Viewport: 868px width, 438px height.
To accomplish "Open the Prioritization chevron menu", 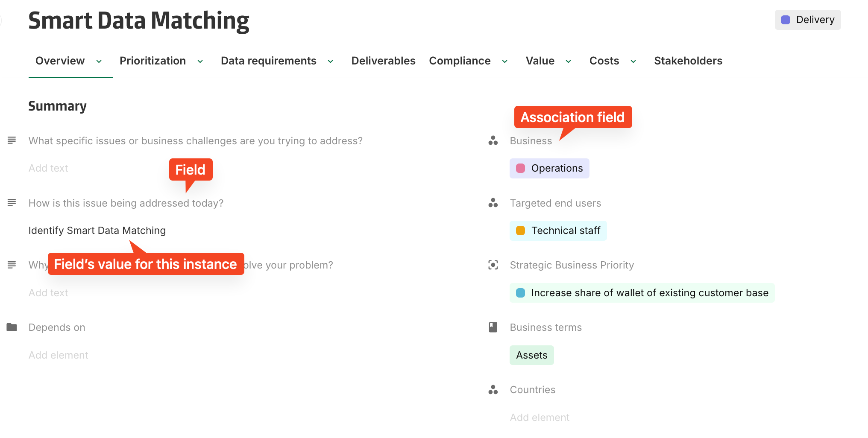I will tap(200, 61).
